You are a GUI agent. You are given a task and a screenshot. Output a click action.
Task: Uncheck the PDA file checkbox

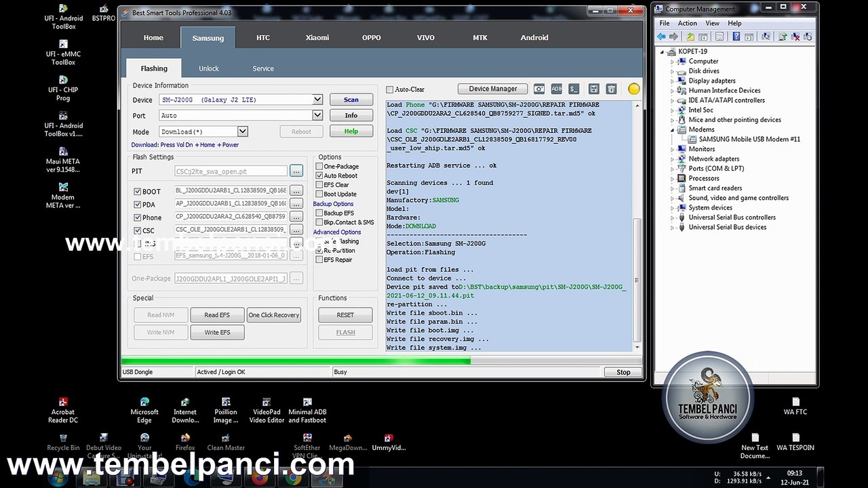(x=138, y=205)
